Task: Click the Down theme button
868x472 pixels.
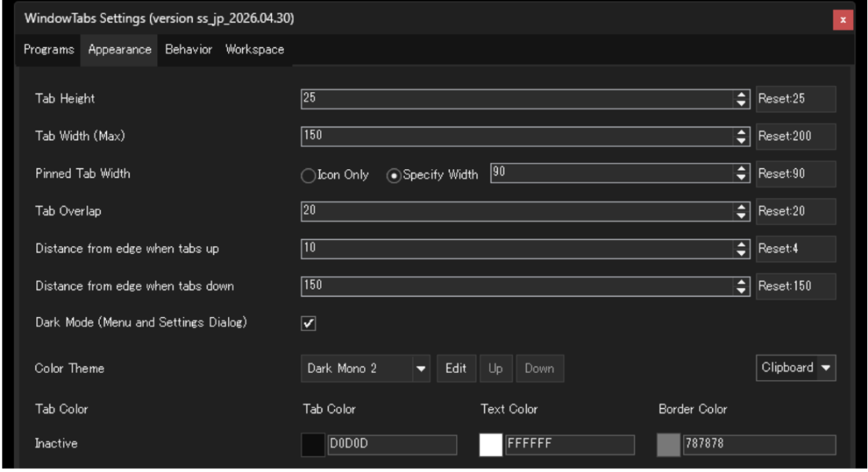Action: point(539,368)
